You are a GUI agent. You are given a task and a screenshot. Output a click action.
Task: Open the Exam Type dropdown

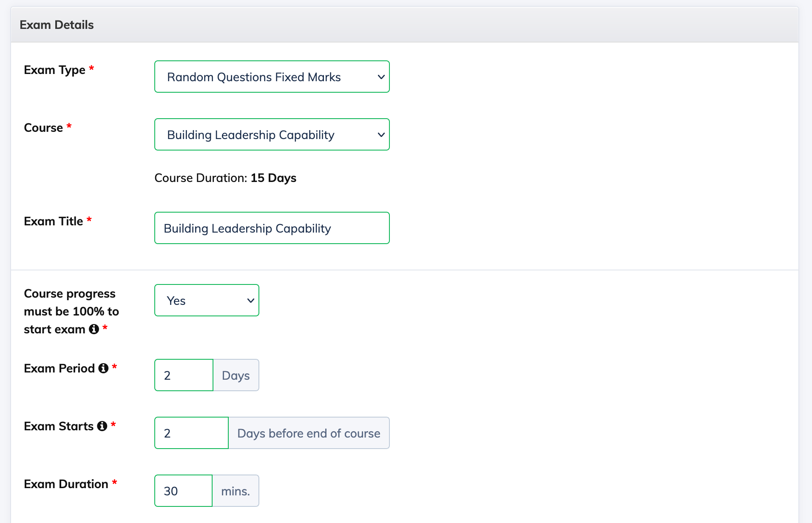(272, 77)
